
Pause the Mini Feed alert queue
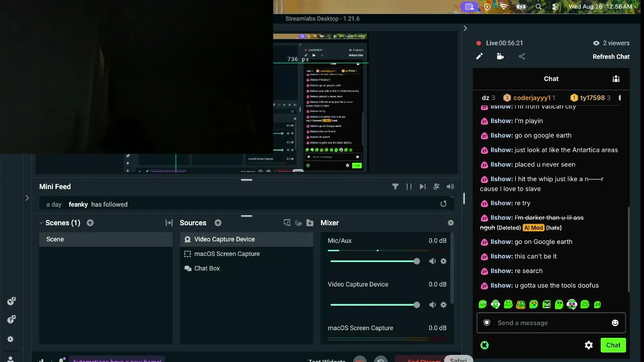tap(409, 187)
